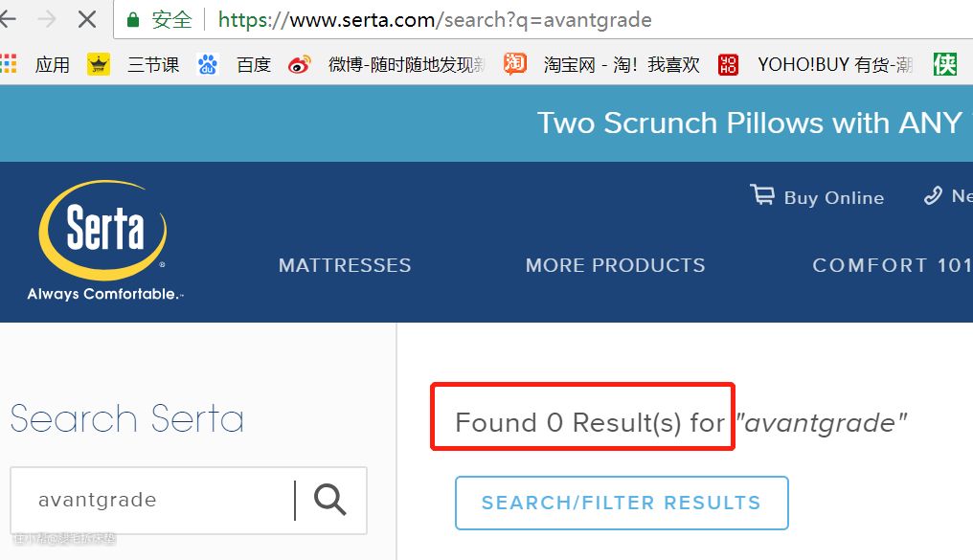Click the Buy Online cart link
This screenshot has width=973, height=560.
point(817,197)
